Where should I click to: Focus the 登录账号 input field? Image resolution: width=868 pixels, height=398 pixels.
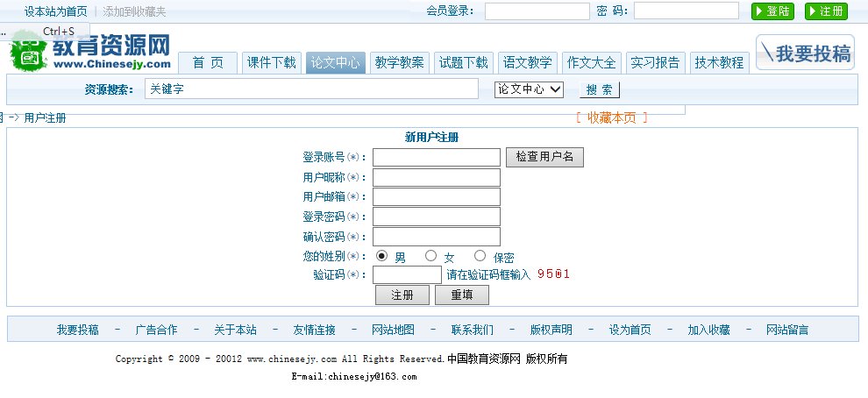pyautogui.click(x=437, y=157)
